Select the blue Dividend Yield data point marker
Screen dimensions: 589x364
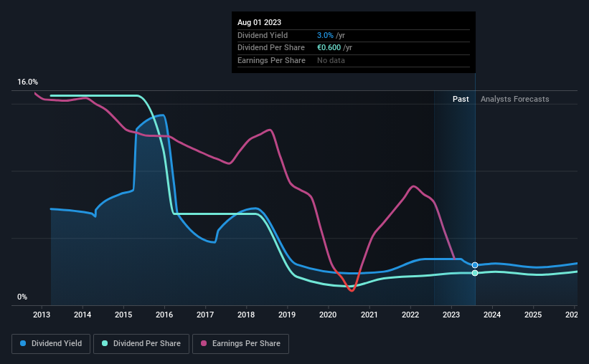pos(475,265)
